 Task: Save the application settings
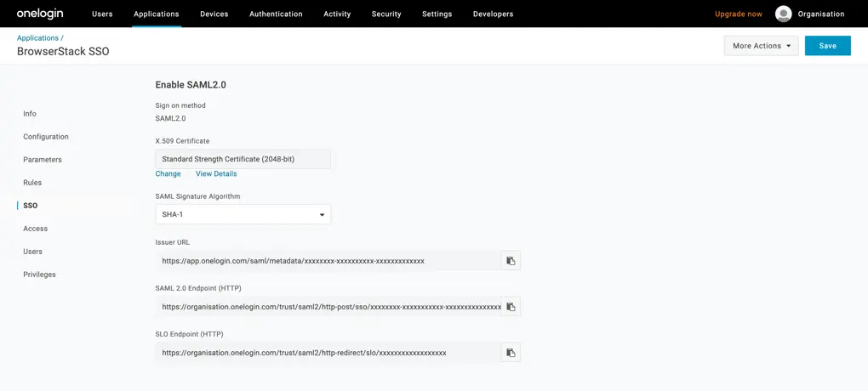(827, 46)
